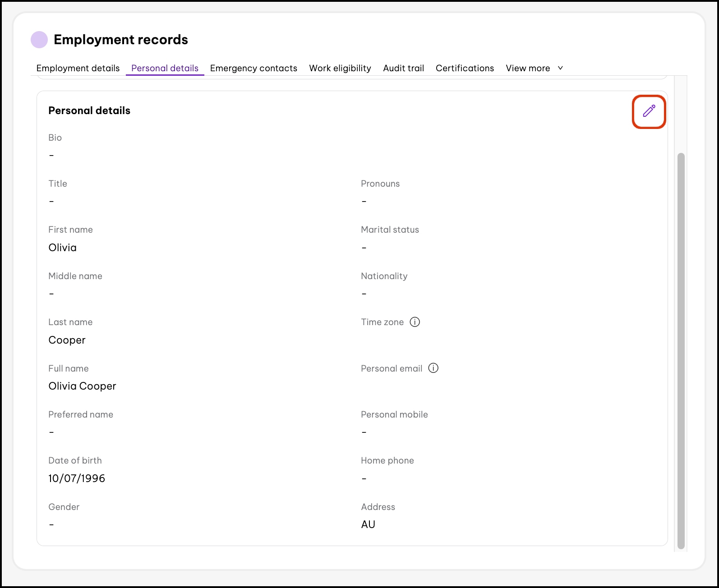The width and height of the screenshot is (719, 588).
Task: Click the pencil edit icon for Personal details
Action: coord(649,111)
